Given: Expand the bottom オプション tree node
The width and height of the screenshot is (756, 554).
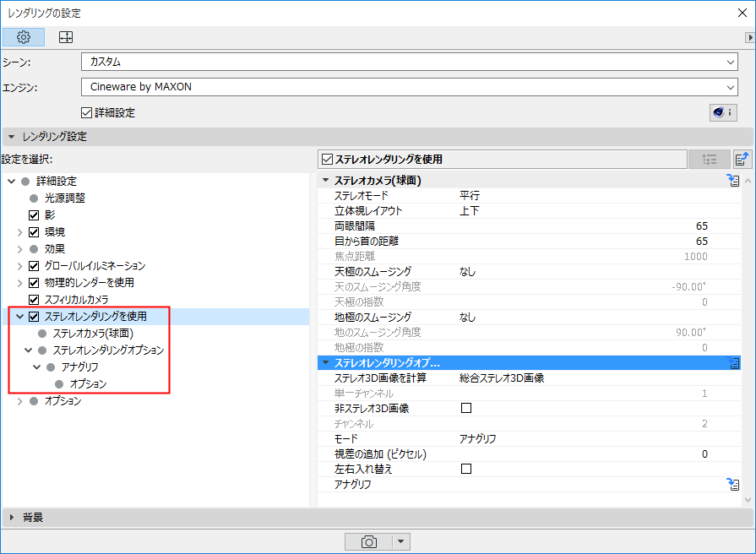Looking at the screenshot, I should (x=19, y=401).
